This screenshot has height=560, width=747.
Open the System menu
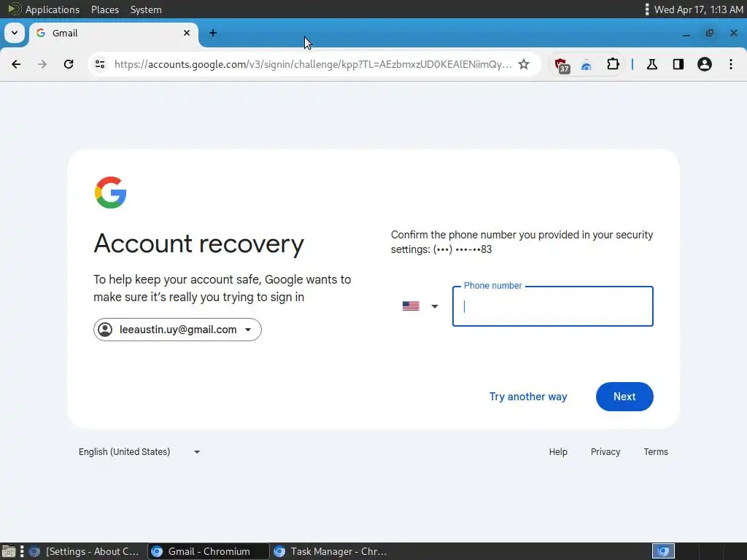pos(146,9)
